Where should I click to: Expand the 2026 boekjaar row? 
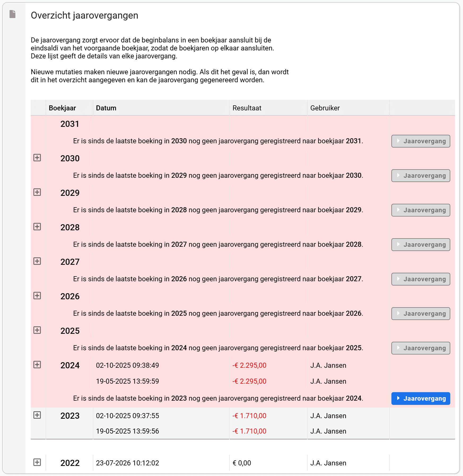37,296
